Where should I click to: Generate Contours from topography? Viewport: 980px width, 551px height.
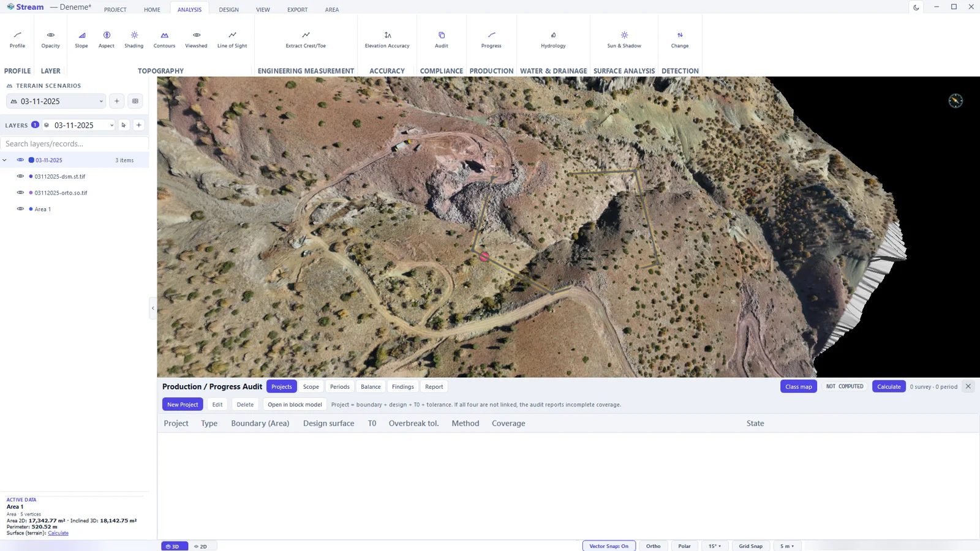click(x=164, y=39)
